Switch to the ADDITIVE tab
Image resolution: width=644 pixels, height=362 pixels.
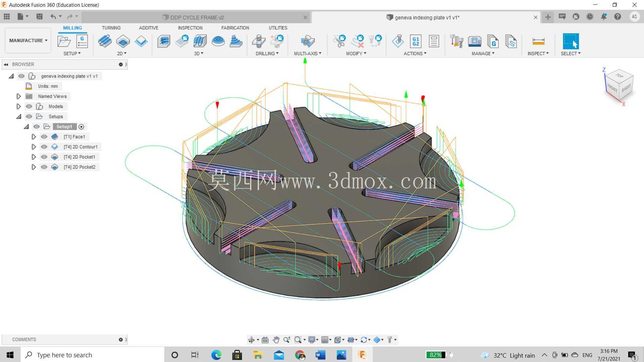[149, 28]
